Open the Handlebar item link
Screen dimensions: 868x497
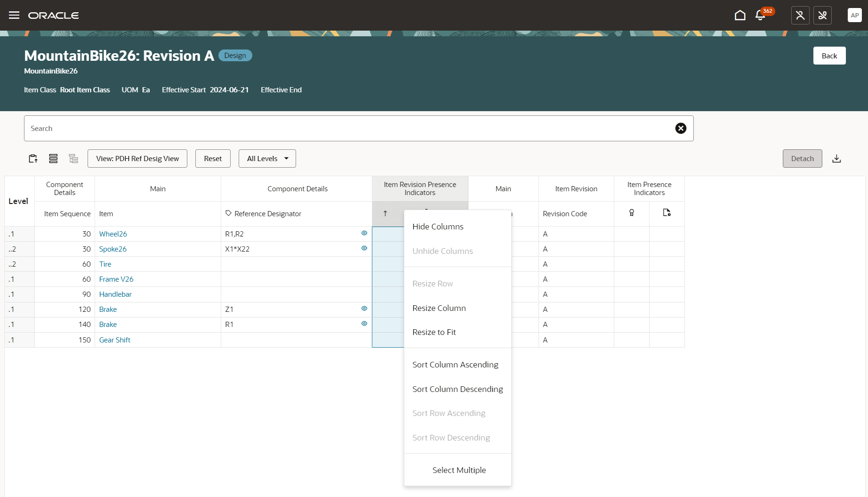coord(115,294)
